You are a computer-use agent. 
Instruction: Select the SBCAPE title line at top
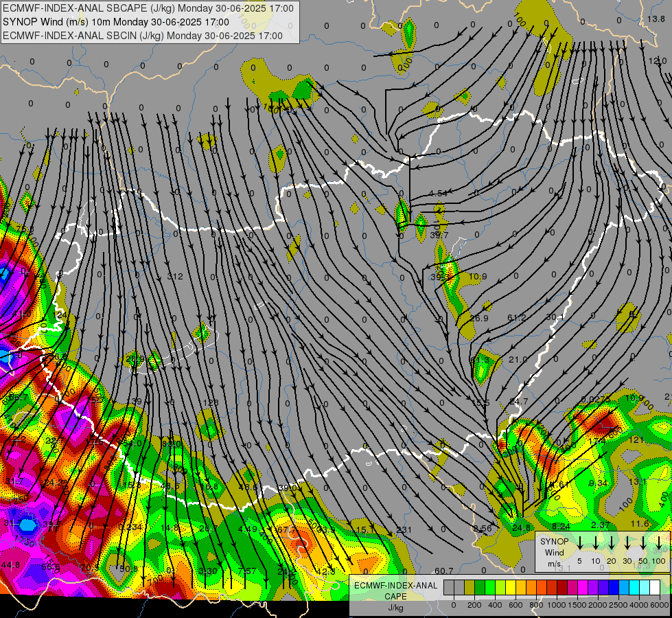tap(148, 8)
